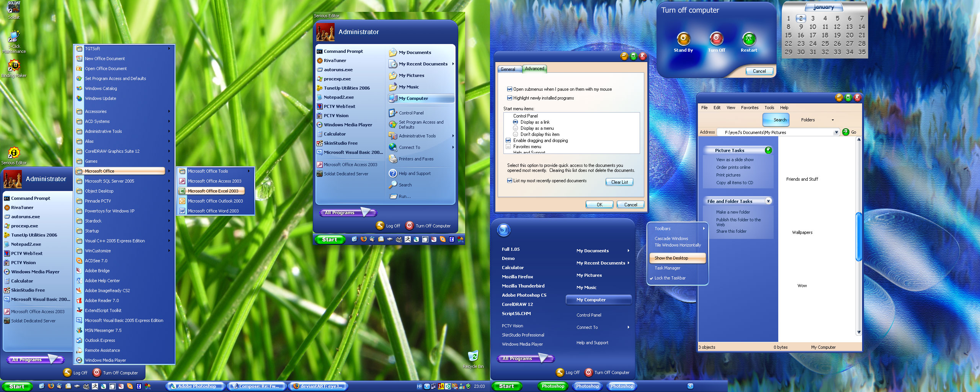Screen dimensions: 980x392
Task: Select "Display as a menu" for Control Panel
Action: (x=516, y=128)
